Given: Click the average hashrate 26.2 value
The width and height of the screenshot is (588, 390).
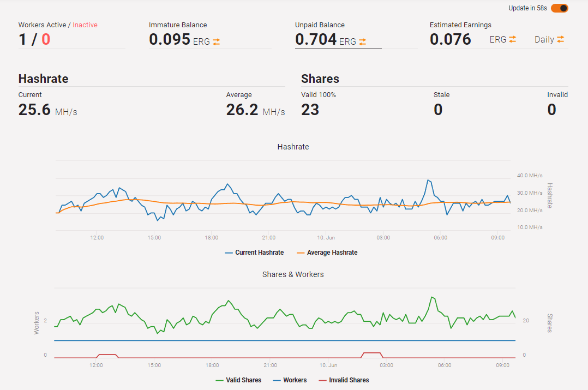Looking at the screenshot, I should (242, 110).
